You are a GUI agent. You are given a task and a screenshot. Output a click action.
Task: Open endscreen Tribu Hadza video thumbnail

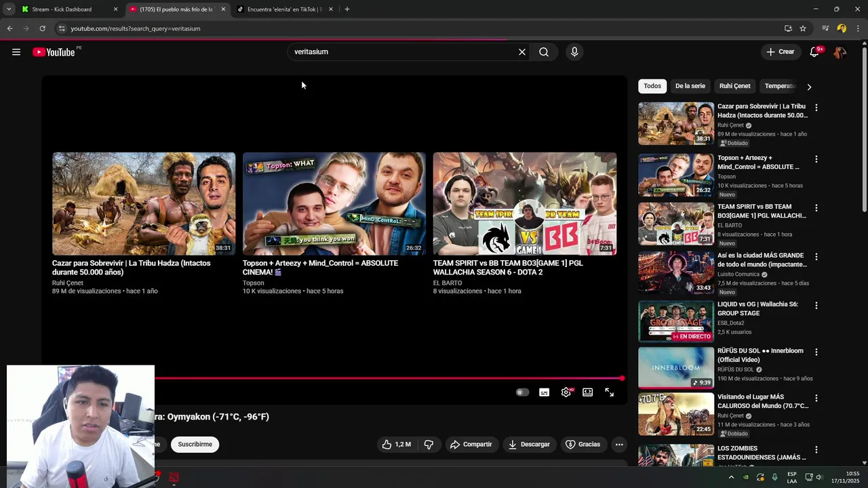pos(144,203)
